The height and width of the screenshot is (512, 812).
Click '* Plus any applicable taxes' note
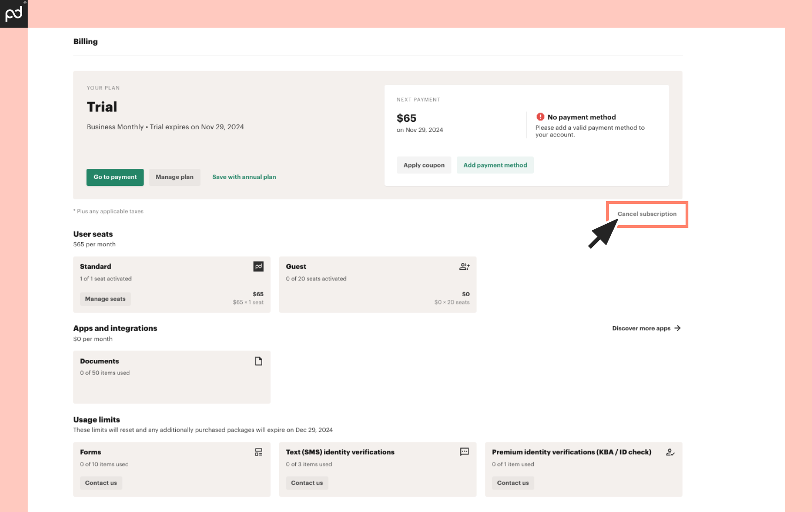tap(108, 211)
